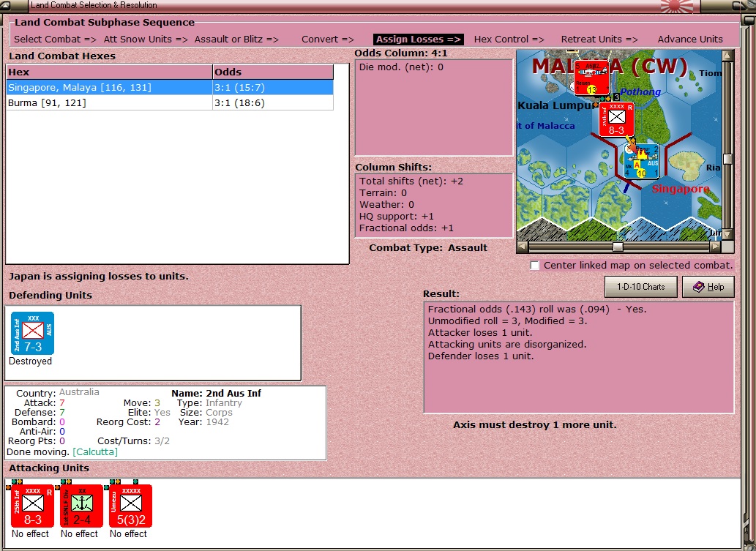
Task: Select the 25th Inf attacking unit counter
Action: coord(32,506)
